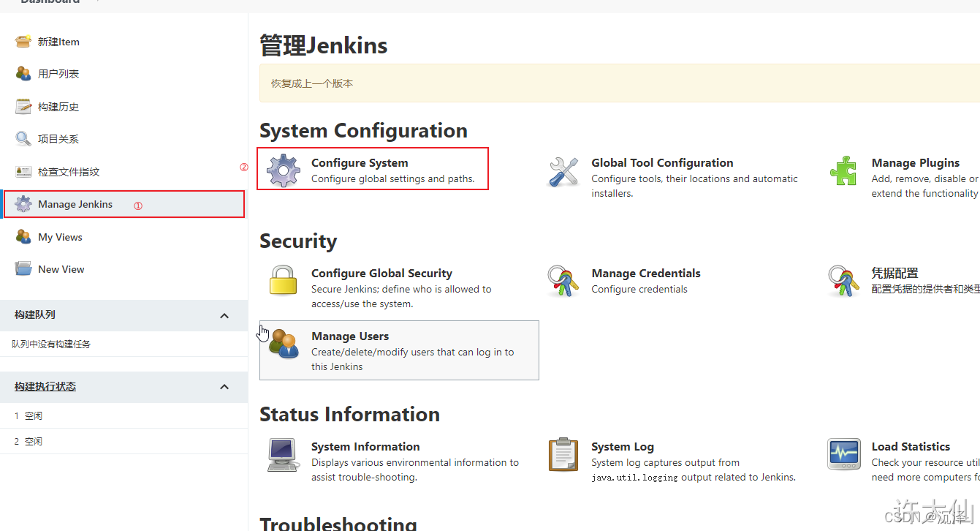This screenshot has height=531, width=980.
Task: Open My Views in the sidebar
Action: [x=60, y=237]
